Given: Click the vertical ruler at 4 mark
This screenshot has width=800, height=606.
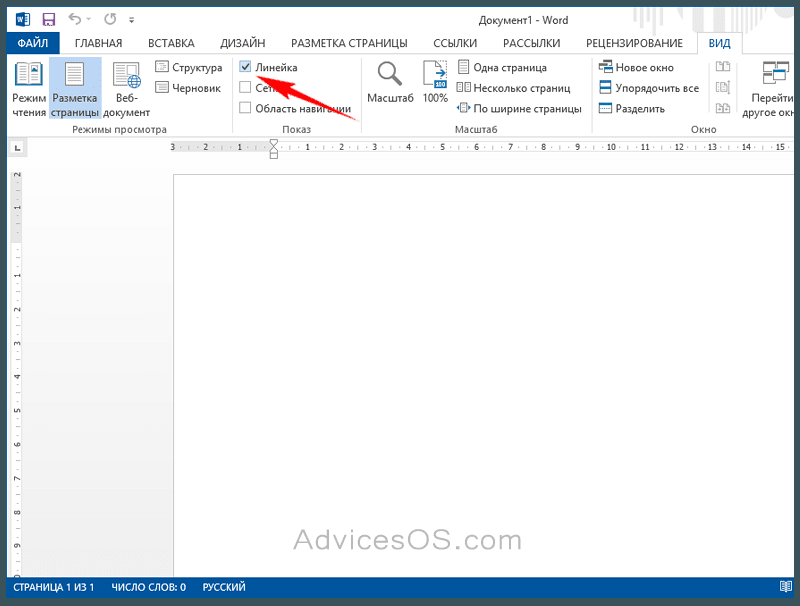Looking at the screenshot, I should tap(17, 376).
